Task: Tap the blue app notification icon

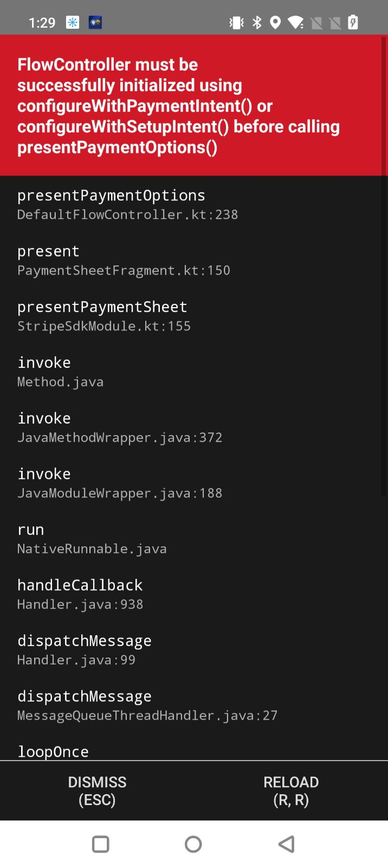Action: 96,23
